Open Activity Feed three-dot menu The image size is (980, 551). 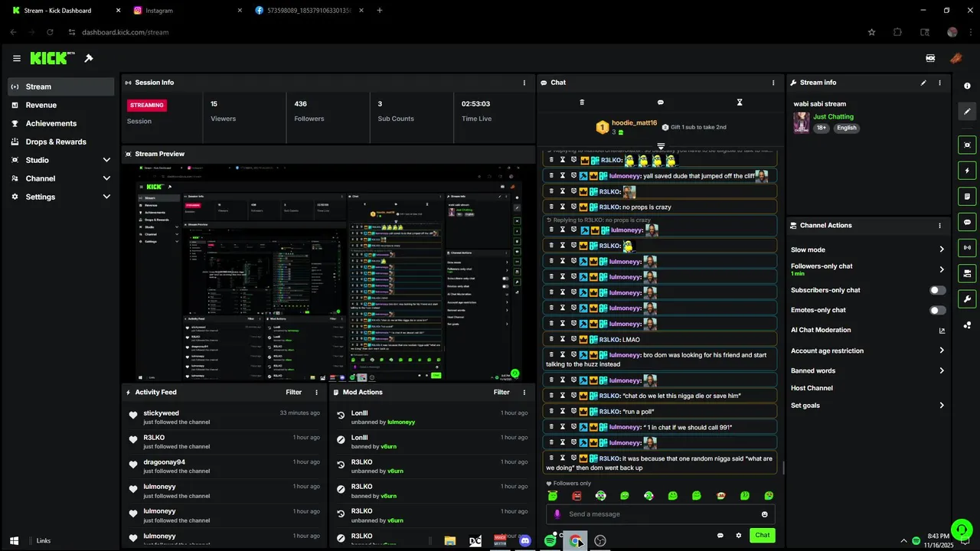pyautogui.click(x=317, y=393)
